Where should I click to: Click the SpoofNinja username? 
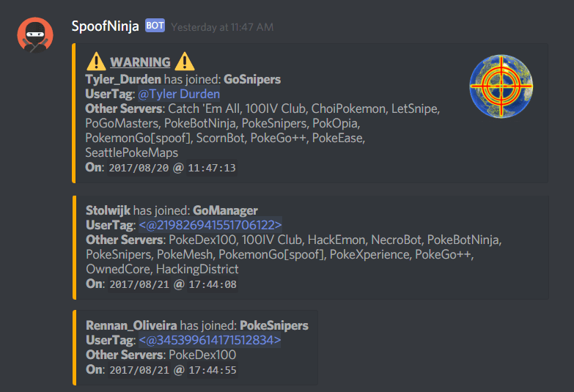click(105, 26)
